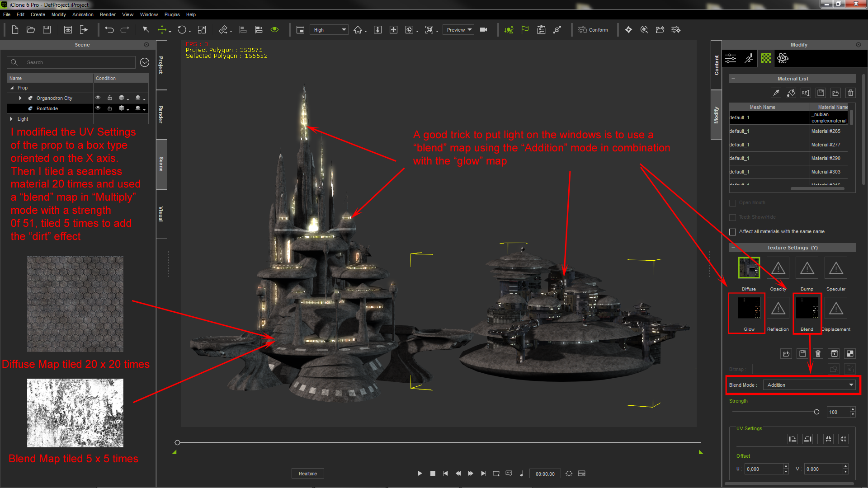Activate the Move tool icon

162,30
